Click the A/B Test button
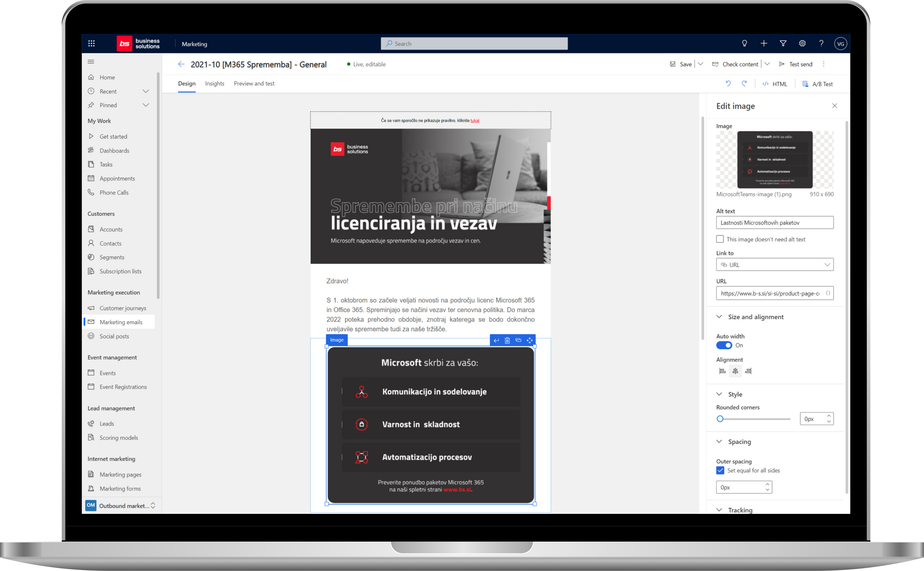 tap(817, 84)
